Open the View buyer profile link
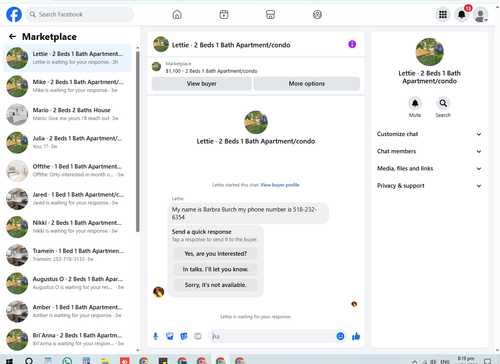This screenshot has height=364, width=500. tap(280, 185)
